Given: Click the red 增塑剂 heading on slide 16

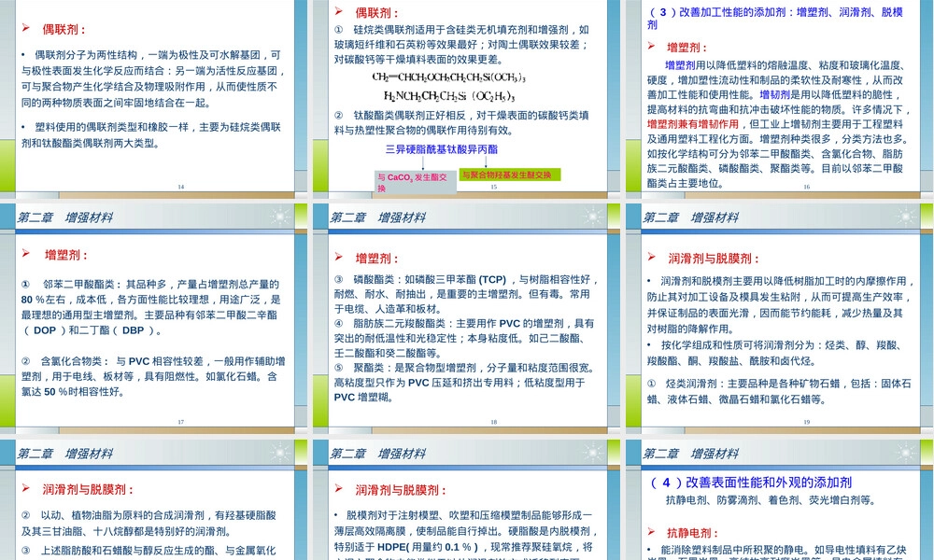Looking at the screenshot, I should pyautogui.click(x=686, y=48).
